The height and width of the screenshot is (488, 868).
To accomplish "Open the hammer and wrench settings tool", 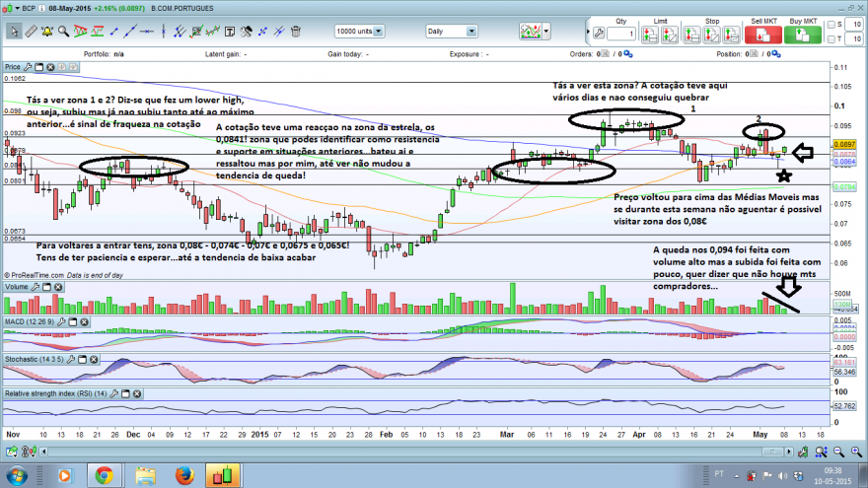I will 246,32.
